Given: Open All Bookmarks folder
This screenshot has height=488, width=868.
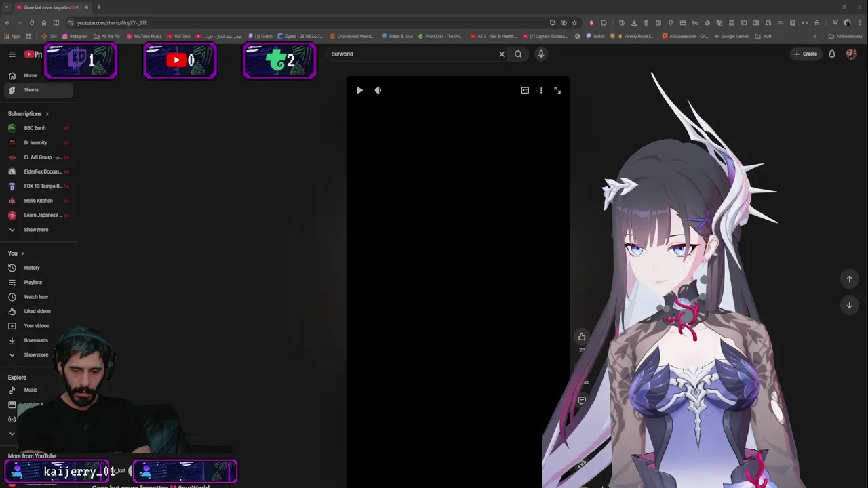Looking at the screenshot, I should [x=845, y=36].
